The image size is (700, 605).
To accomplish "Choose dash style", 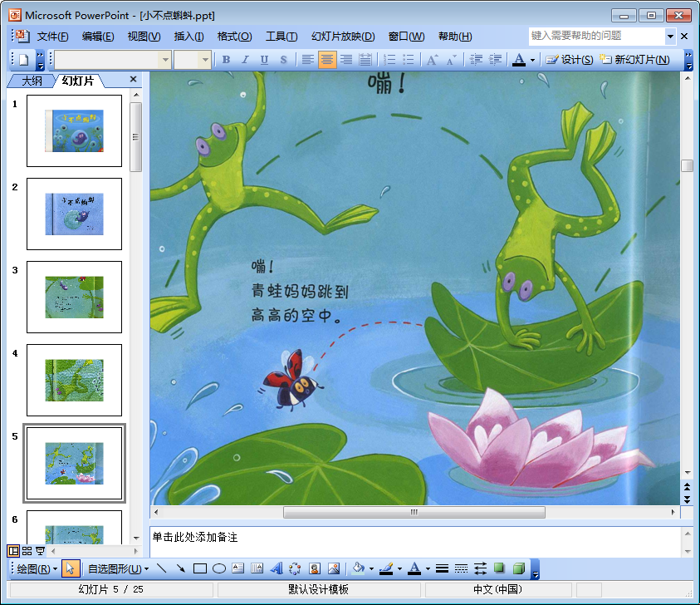I will 461,568.
